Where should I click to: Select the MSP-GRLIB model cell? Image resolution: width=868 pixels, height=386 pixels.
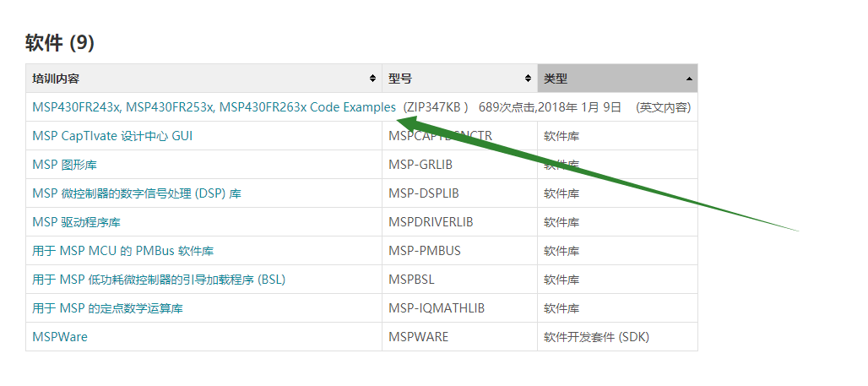point(459,165)
